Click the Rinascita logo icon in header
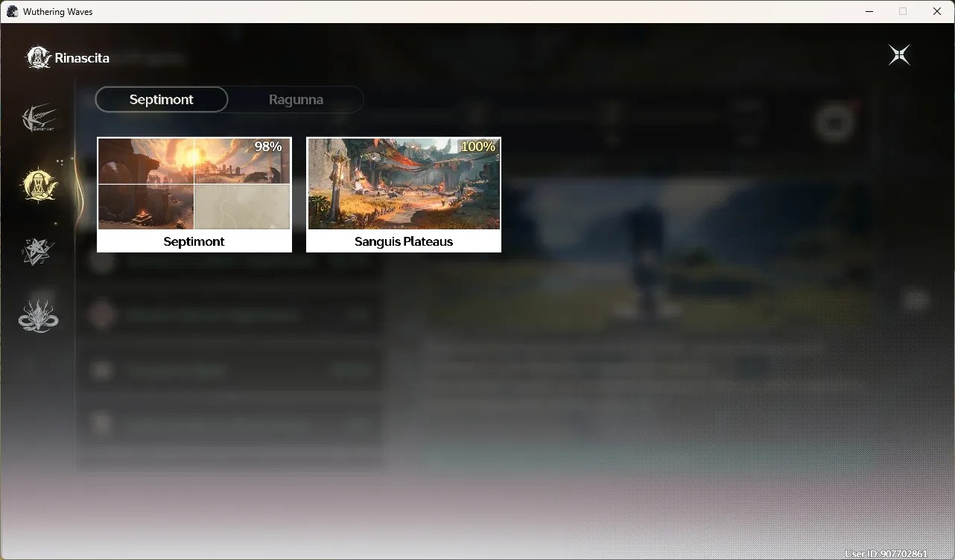This screenshot has height=560, width=955. [39, 57]
